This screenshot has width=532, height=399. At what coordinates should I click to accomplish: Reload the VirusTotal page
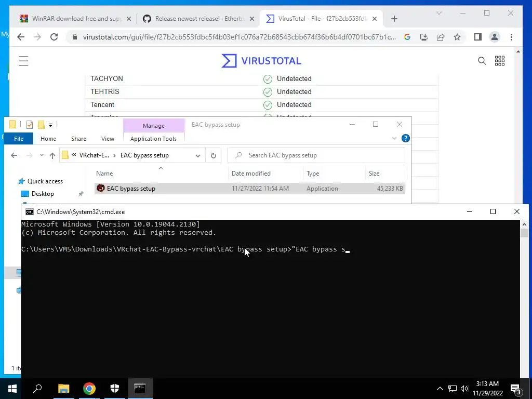tap(54, 37)
